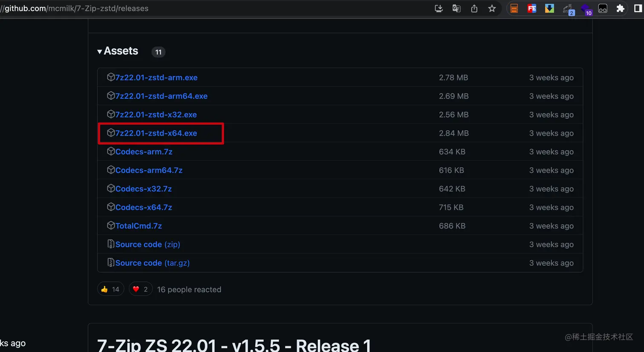This screenshot has height=352, width=644.
Task: Click the install app icon in address bar
Action: (x=439, y=9)
